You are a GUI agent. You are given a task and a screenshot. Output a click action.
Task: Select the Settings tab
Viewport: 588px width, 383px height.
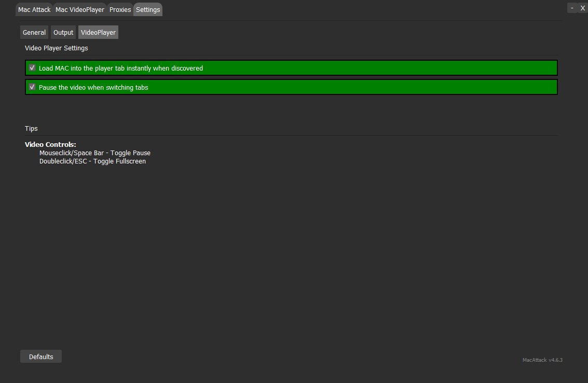click(x=148, y=10)
